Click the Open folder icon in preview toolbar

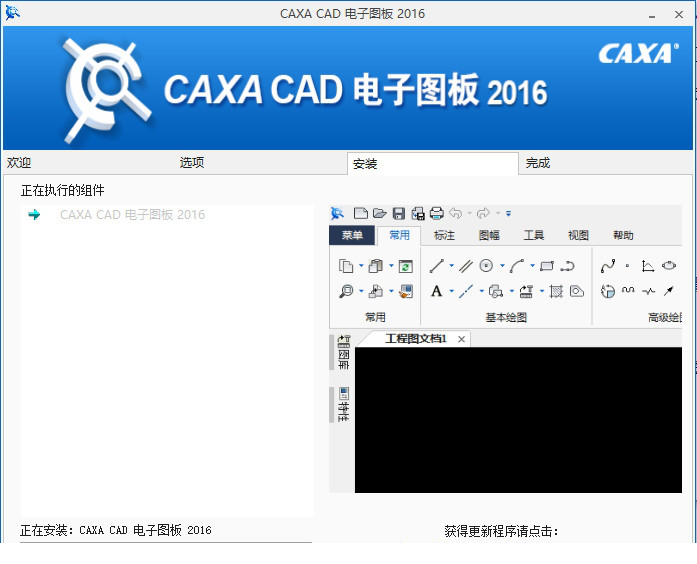point(379,214)
